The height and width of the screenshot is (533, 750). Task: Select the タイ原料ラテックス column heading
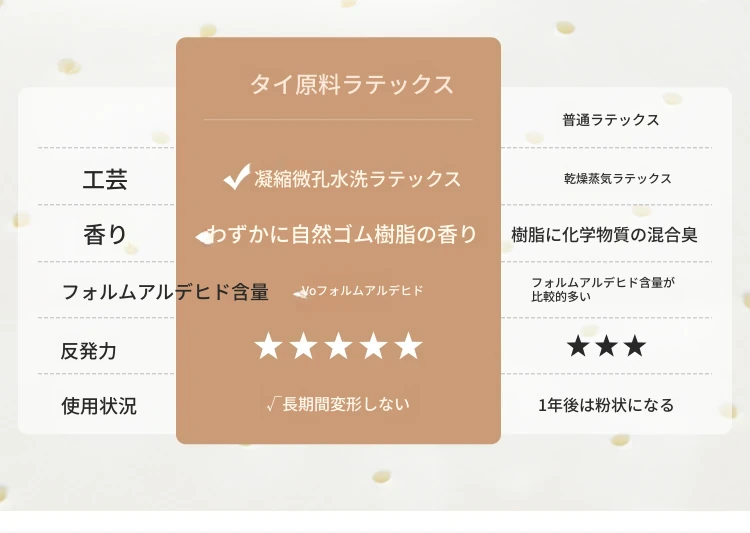point(352,84)
